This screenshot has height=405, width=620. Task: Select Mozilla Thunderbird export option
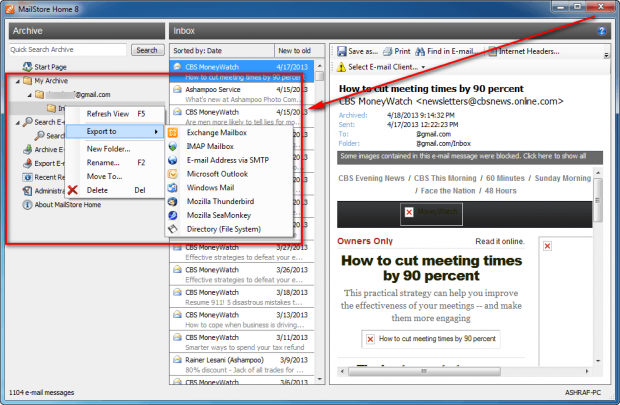[229, 202]
